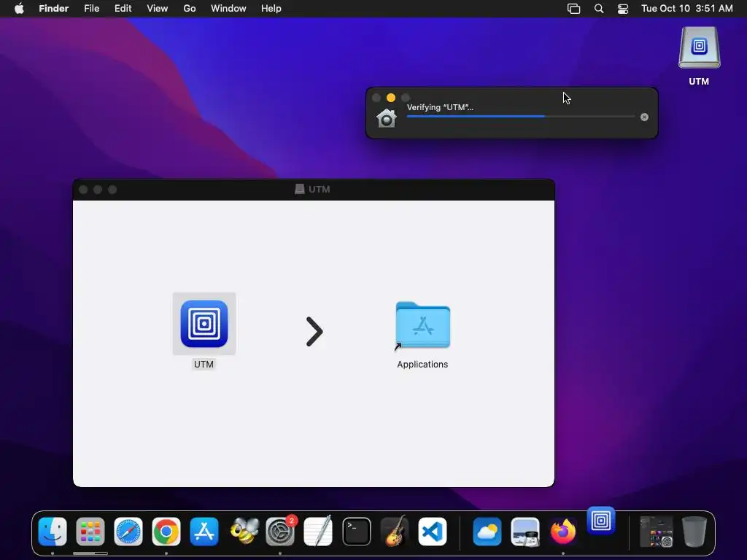Screen dimensions: 747x560
Task: Open the Apple menu
Action: pos(19,9)
